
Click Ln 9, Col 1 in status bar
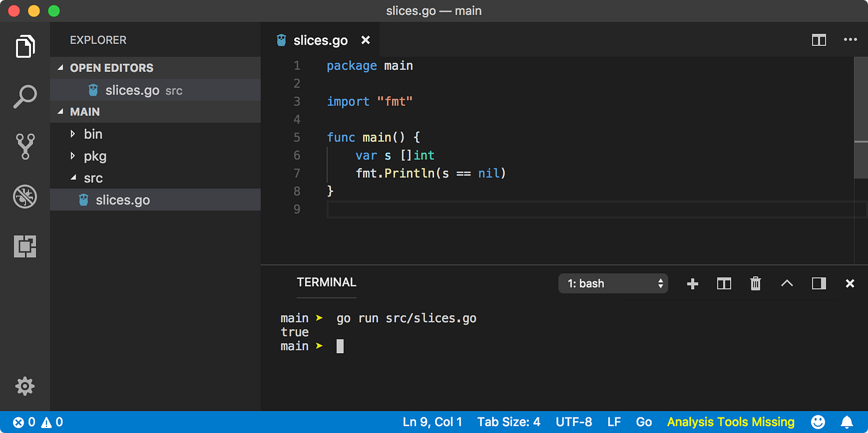[x=433, y=422]
